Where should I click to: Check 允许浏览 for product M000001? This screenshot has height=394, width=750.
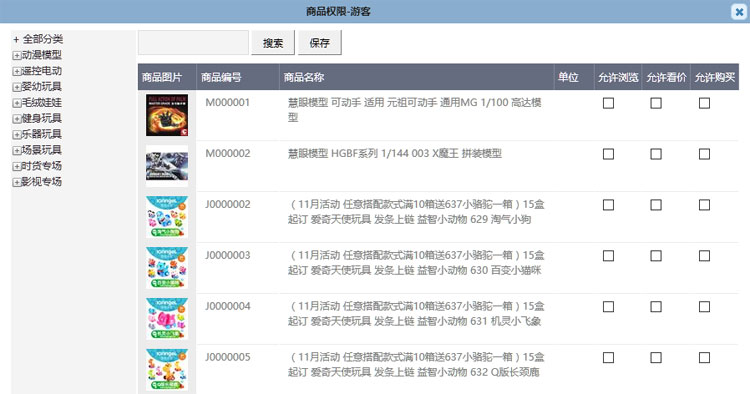click(x=608, y=103)
